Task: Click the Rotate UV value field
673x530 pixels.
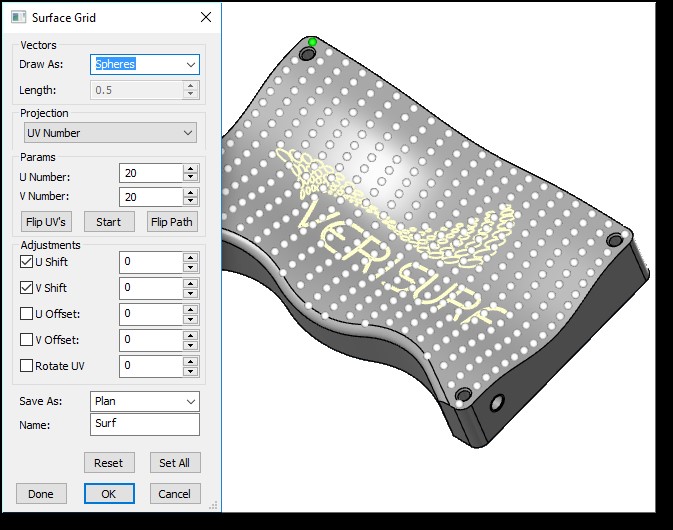Action: click(151, 366)
